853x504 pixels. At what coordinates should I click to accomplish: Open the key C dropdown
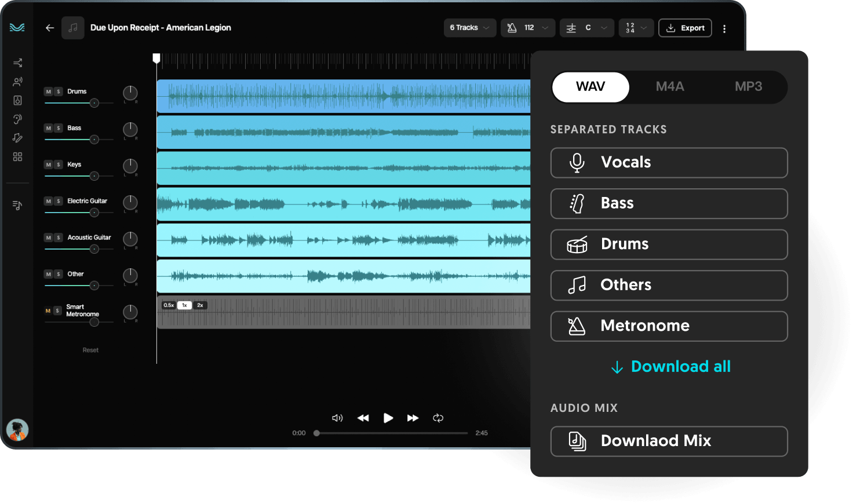coord(586,27)
